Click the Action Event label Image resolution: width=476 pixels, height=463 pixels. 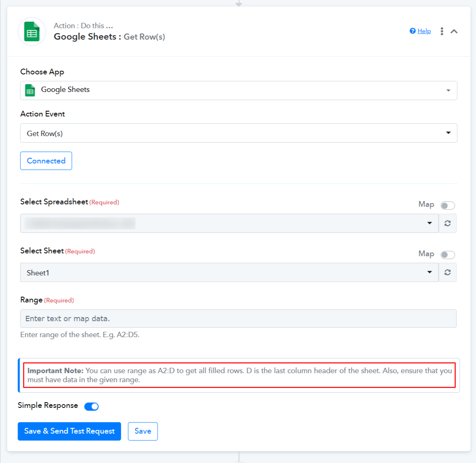click(x=42, y=114)
